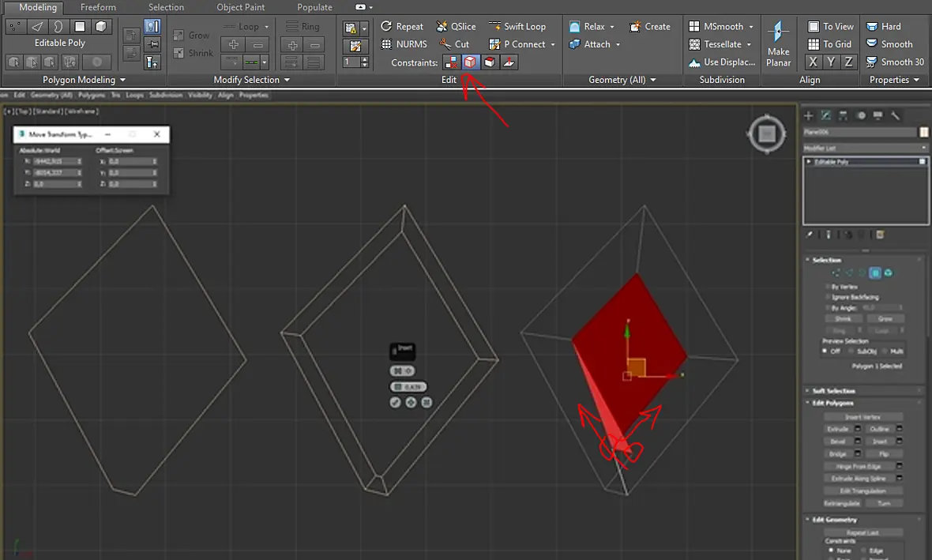Image resolution: width=932 pixels, height=560 pixels.
Task: Set constraint to None in ribbon
Action: [451, 62]
